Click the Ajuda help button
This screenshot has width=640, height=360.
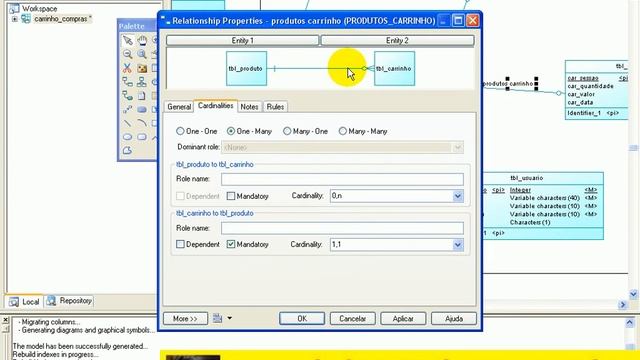tap(454, 318)
